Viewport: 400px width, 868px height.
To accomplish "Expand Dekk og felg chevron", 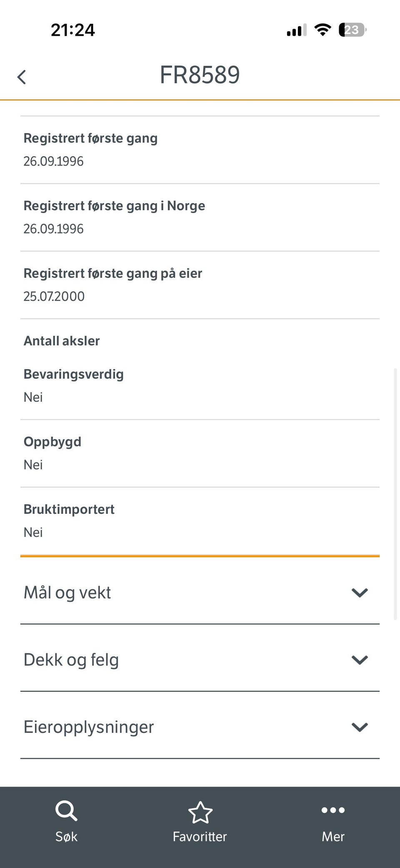I will point(359,659).
